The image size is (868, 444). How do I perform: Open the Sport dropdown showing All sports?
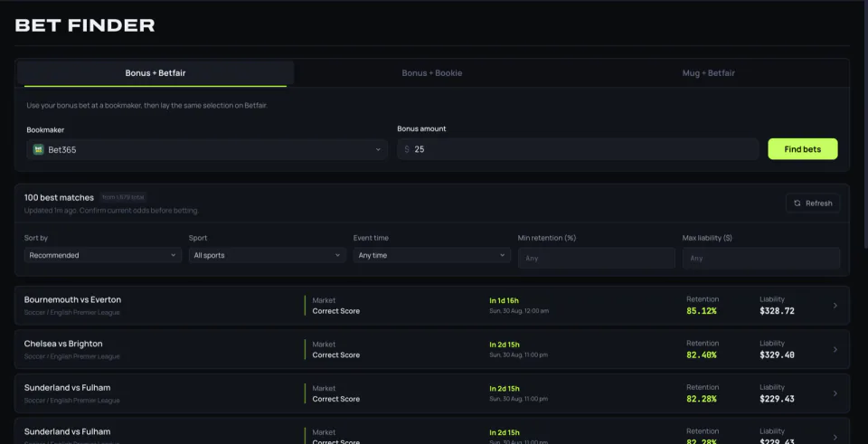268,255
